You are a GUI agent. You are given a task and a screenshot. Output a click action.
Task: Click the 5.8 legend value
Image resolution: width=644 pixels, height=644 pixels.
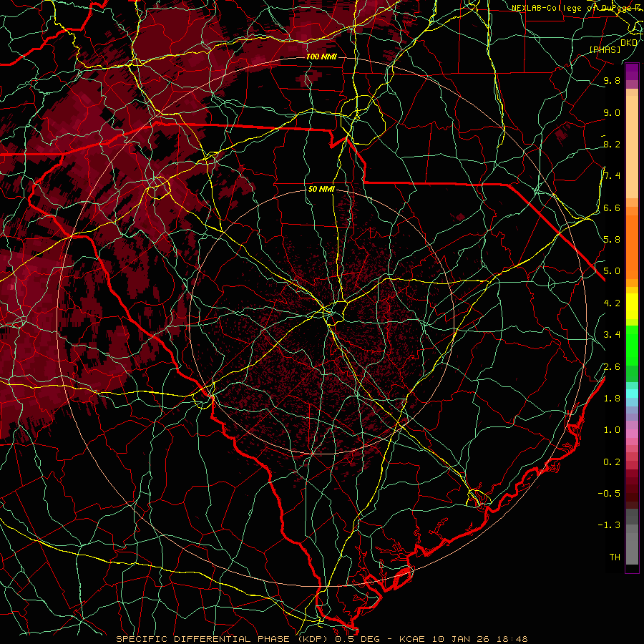tap(612, 240)
